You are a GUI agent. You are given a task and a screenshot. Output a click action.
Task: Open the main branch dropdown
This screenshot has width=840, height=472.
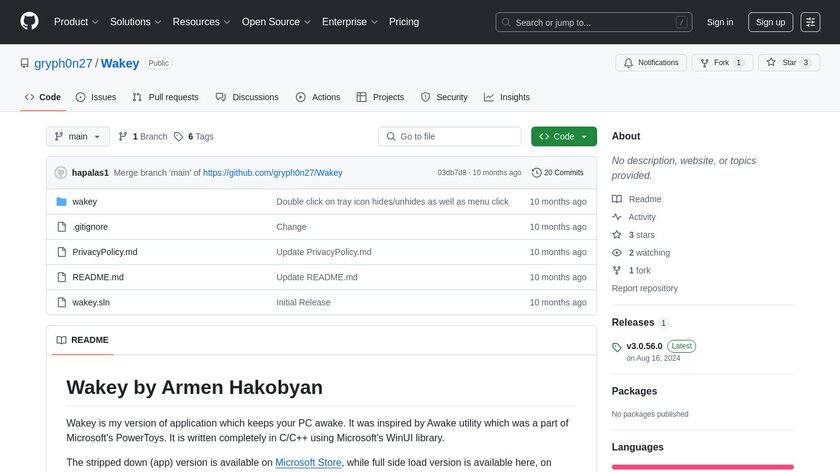click(x=77, y=136)
